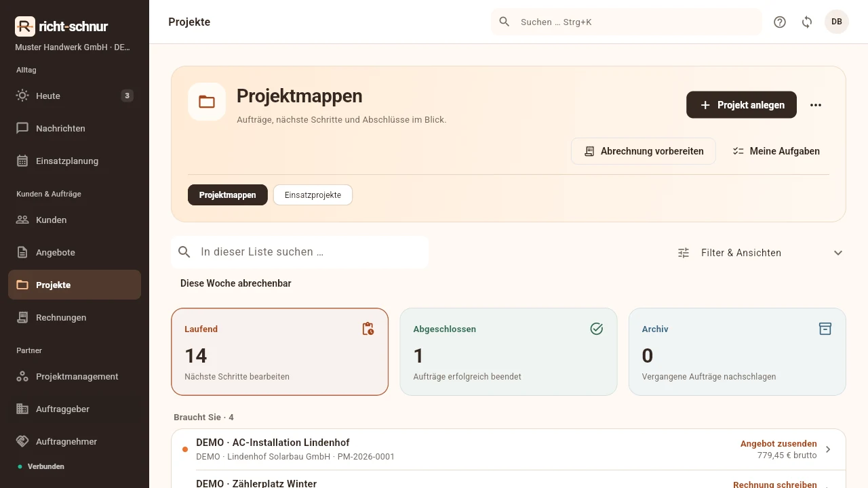This screenshot has width=868, height=488.
Task: Switch to the Projektmappen tab
Action: click(x=228, y=195)
